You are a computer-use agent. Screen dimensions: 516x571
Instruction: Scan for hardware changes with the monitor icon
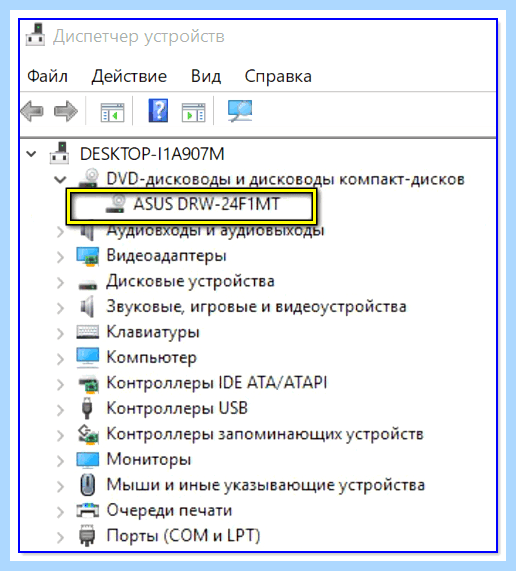[240, 111]
